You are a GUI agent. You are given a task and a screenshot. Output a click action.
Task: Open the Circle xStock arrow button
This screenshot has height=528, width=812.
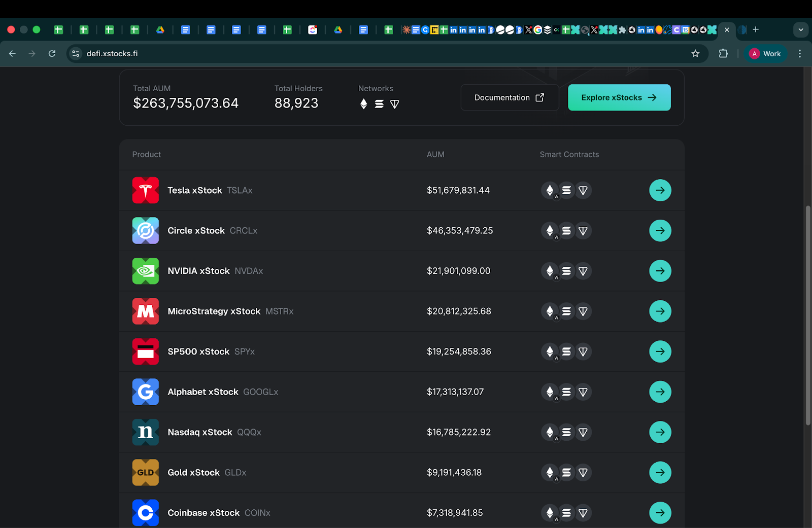660,230
